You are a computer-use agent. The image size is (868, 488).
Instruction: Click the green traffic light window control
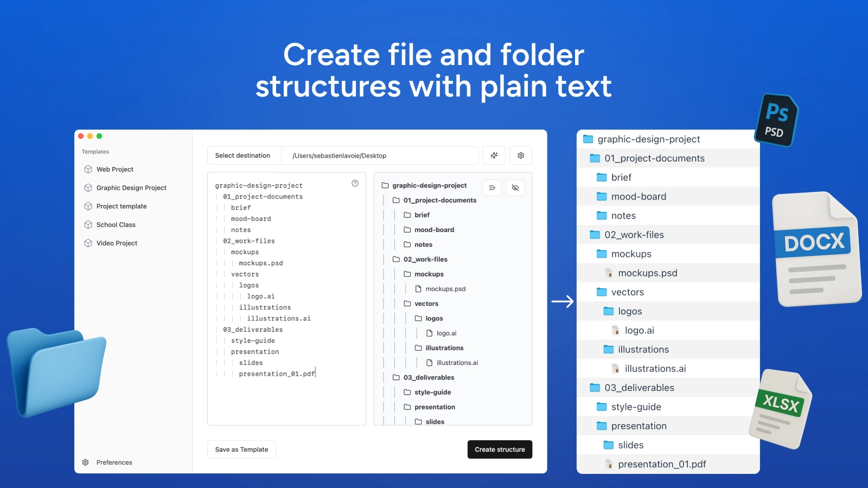click(x=99, y=136)
